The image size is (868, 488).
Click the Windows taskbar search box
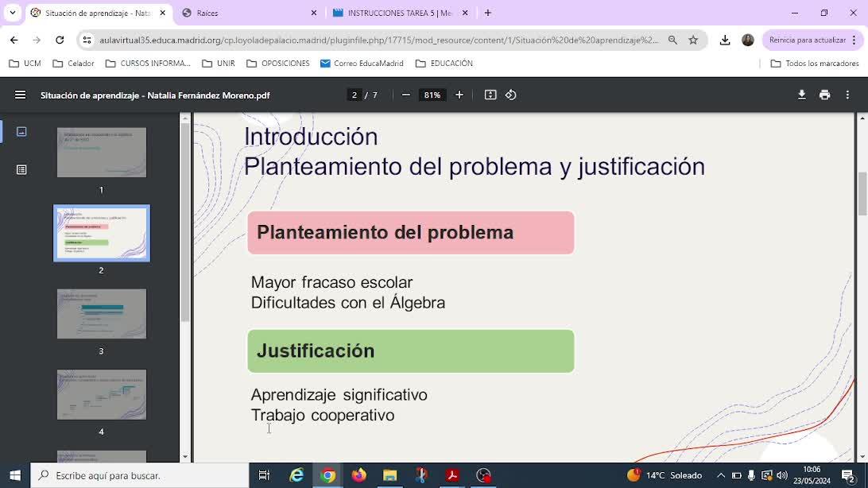click(140, 475)
